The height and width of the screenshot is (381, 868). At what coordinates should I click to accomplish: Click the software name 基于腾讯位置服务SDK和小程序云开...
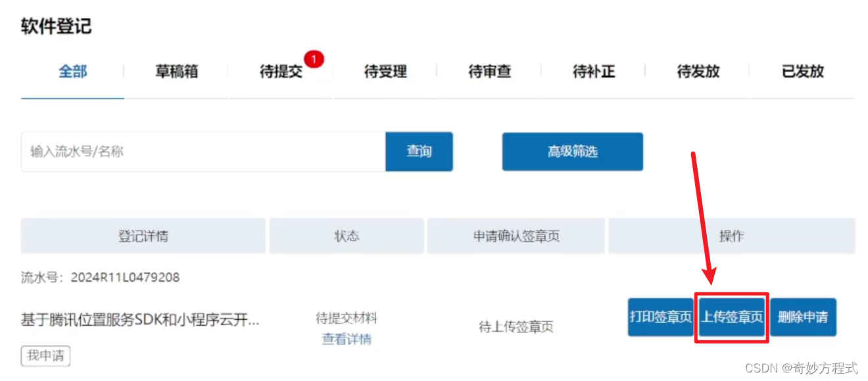tap(140, 320)
